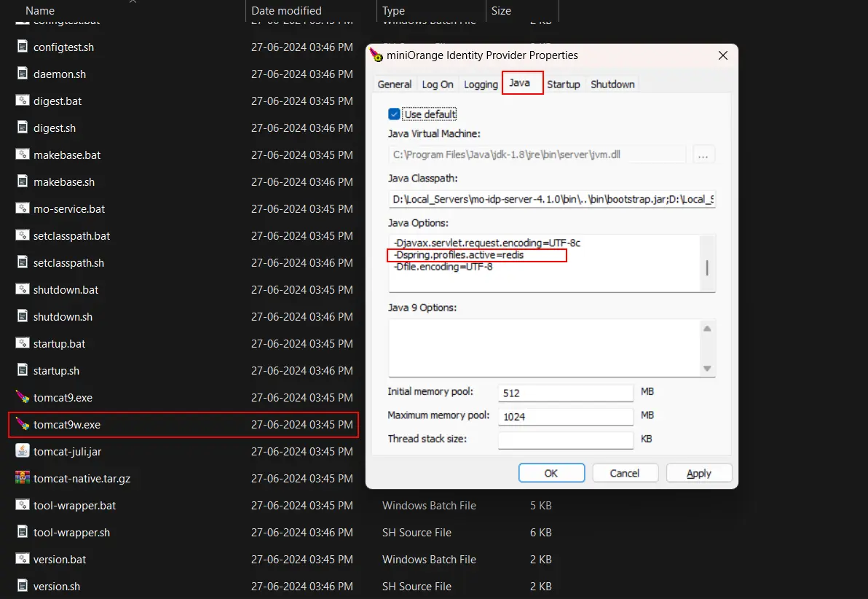The image size is (868, 599).
Task: Select the daemon.sh script icon
Action: coord(22,74)
